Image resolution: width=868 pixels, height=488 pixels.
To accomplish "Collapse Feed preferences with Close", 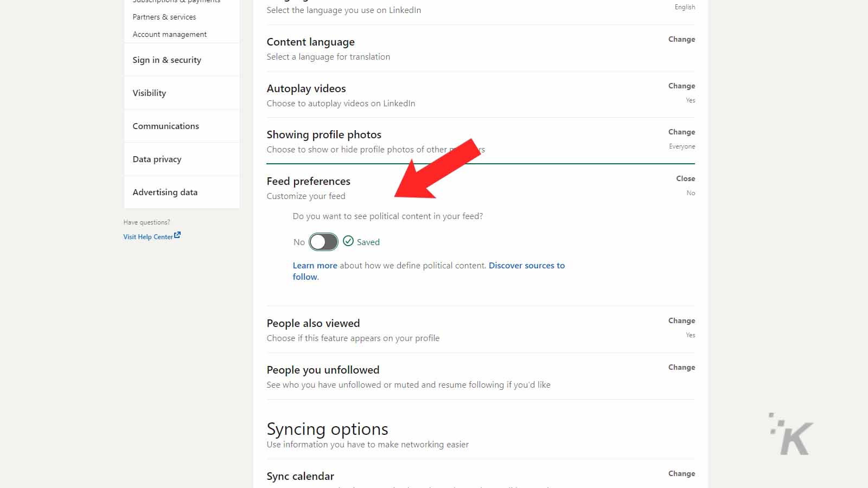I will coord(685,178).
